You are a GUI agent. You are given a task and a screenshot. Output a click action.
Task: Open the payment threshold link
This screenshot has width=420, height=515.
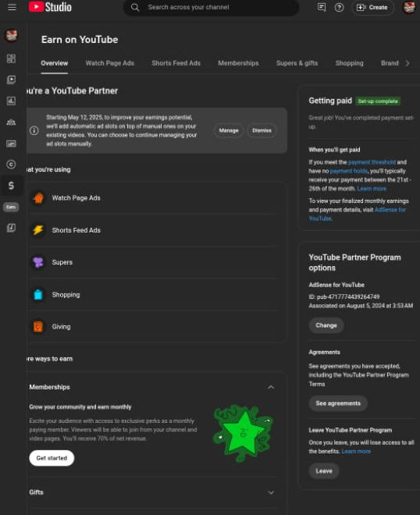(372, 162)
